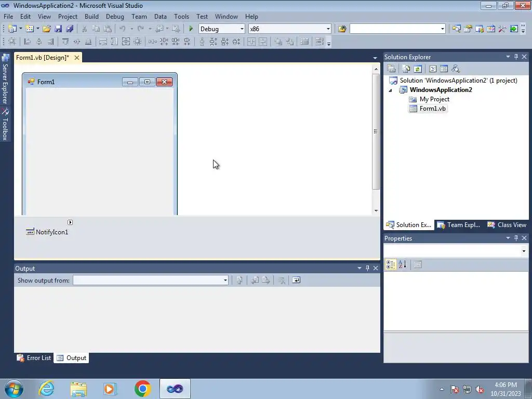Click the volume icon in system tray

tap(480, 389)
